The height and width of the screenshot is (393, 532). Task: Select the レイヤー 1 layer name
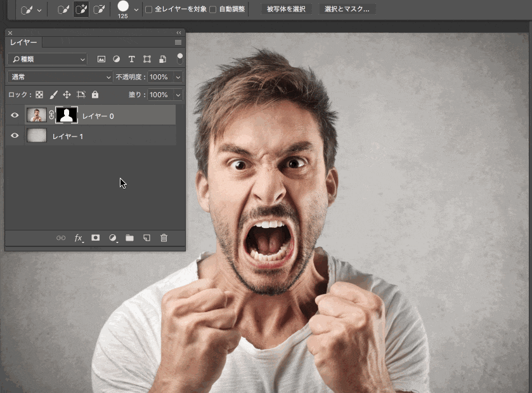pos(67,137)
